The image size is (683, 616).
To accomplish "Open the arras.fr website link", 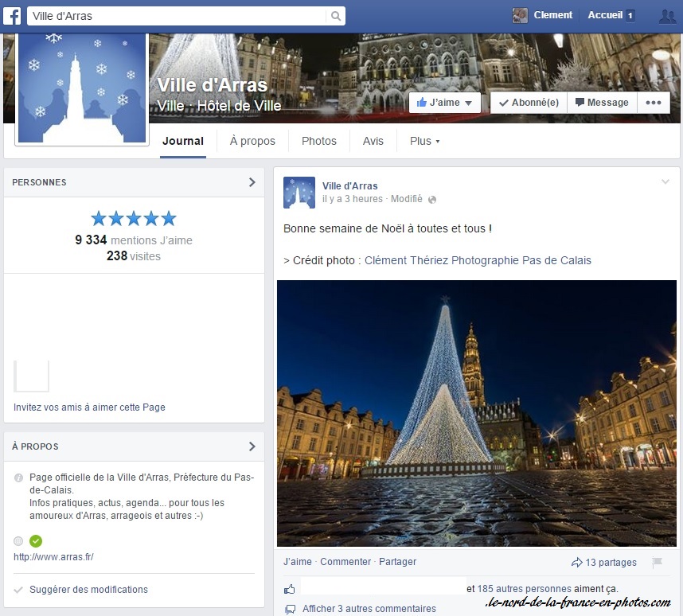I will tap(53, 557).
